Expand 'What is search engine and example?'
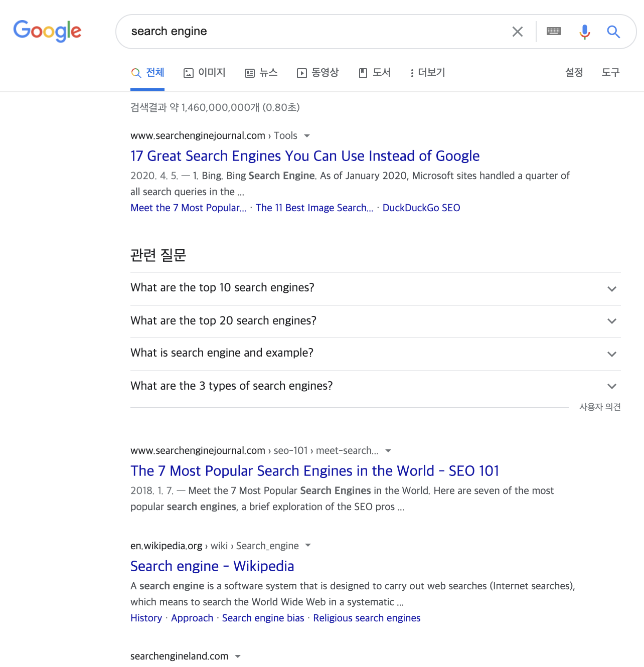The image size is (644, 667). pyautogui.click(x=376, y=354)
